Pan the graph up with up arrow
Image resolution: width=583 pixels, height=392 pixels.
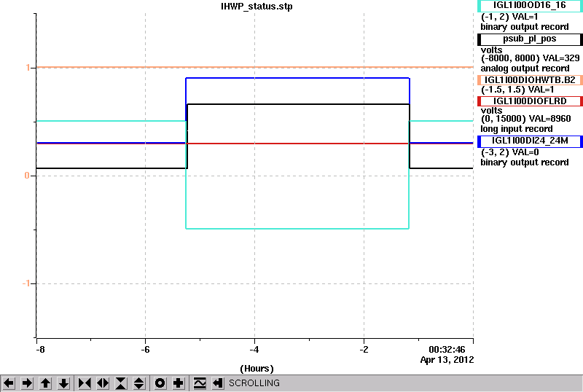point(46,383)
